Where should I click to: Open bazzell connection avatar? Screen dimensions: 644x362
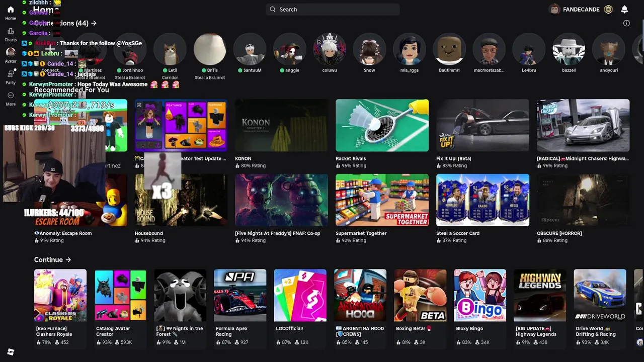[x=569, y=50]
